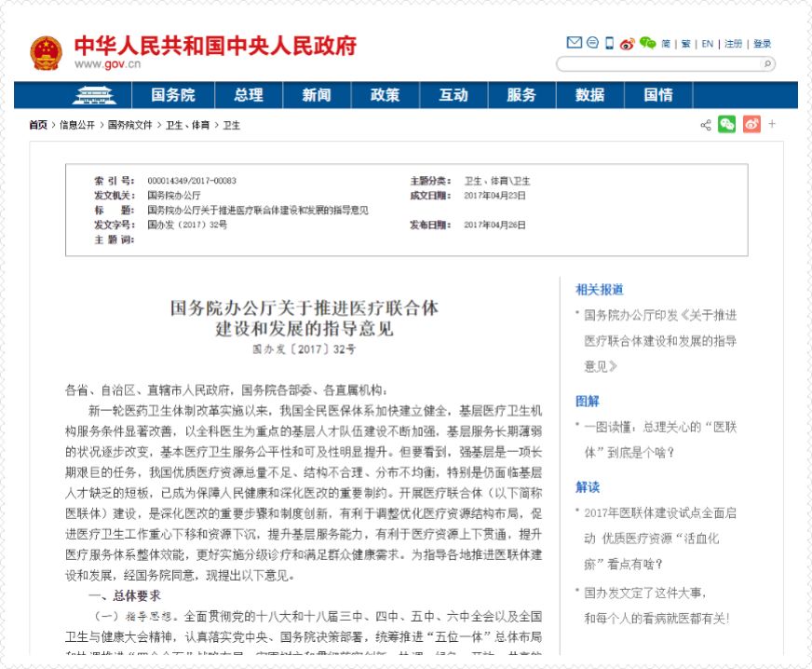Open the chat bubble message icon

pyautogui.click(x=592, y=43)
